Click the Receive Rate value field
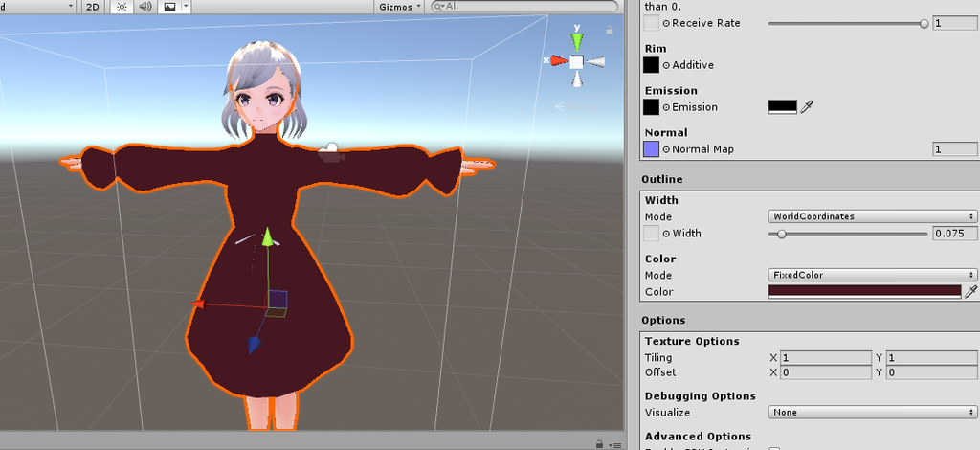Viewport: 980px width, 450px height. tap(955, 23)
